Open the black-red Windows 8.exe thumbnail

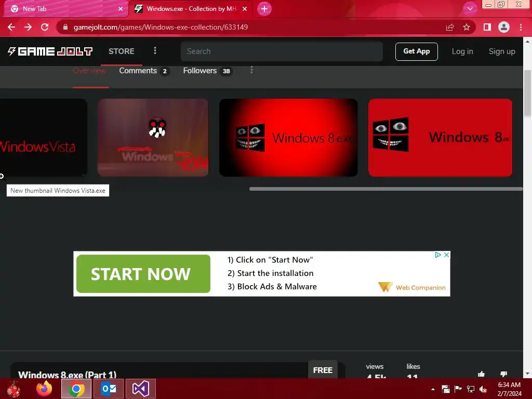[288, 138]
